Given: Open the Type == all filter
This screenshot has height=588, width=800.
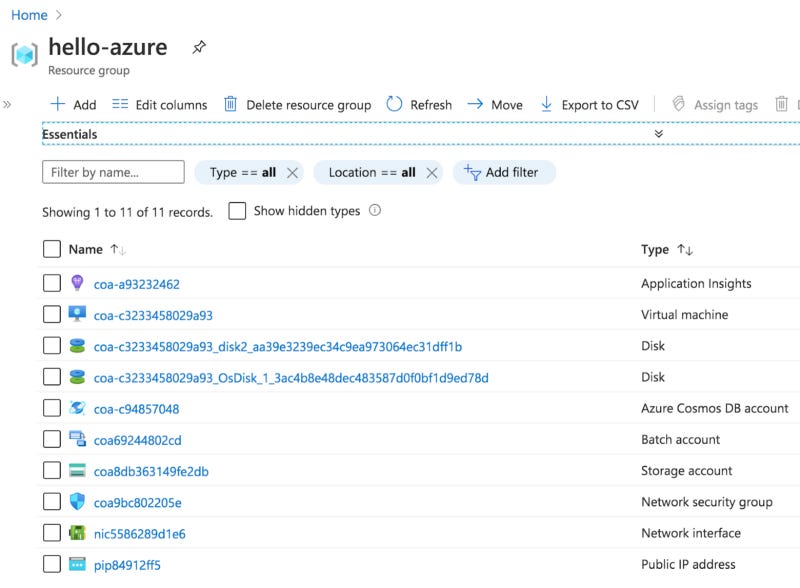Looking at the screenshot, I should pyautogui.click(x=243, y=173).
